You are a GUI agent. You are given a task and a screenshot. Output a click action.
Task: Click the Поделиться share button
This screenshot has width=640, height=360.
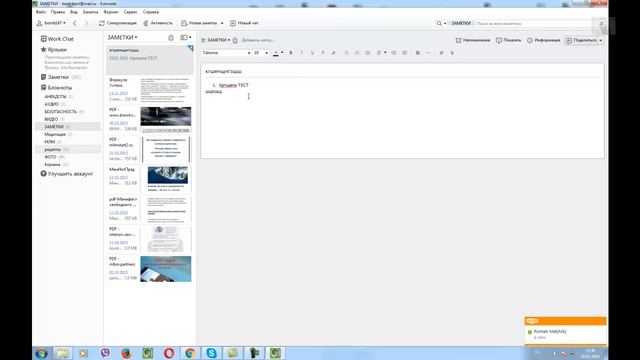(581, 40)
